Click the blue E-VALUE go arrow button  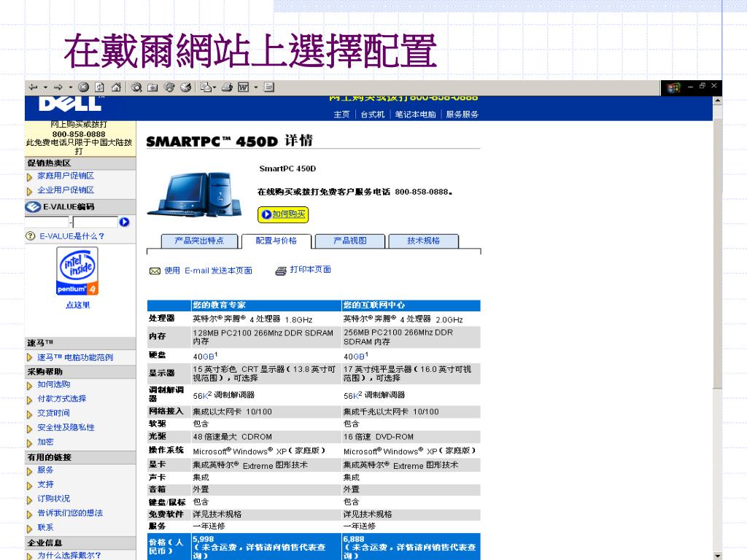click(124, 222)
